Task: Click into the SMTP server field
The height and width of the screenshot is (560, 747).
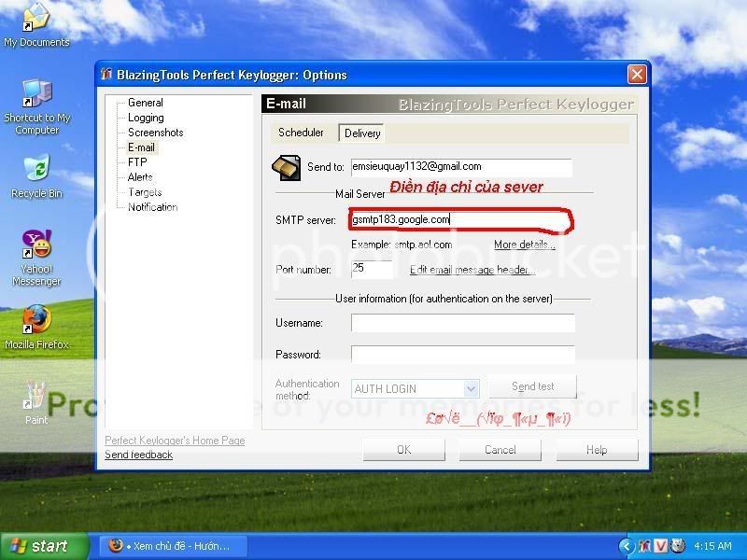Action: click(460, 220)
